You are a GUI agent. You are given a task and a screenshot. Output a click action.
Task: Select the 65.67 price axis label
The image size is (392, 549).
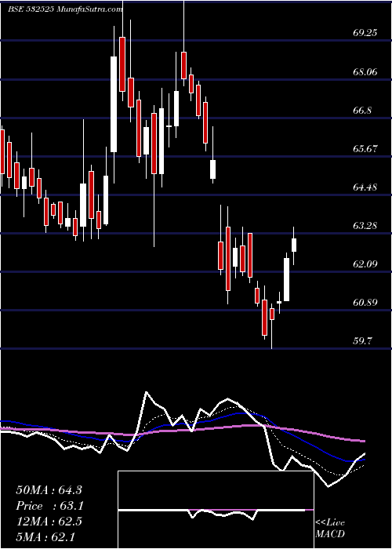365,149
